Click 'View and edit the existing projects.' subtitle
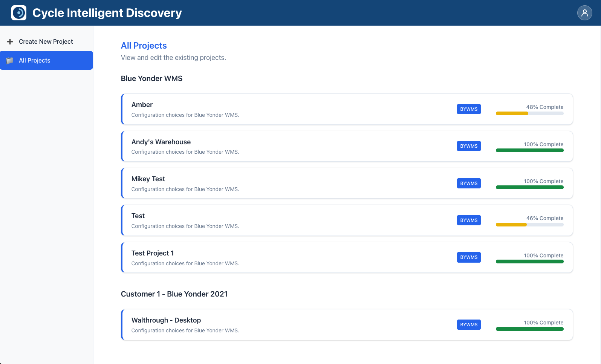Image resolution: width=601 pixels, height=364 pixels. [x=173, y=58]
